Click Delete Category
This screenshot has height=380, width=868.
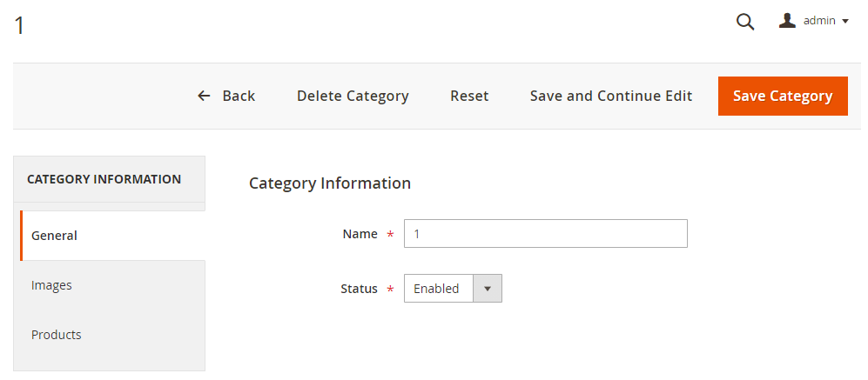click(x=353, y=96)
